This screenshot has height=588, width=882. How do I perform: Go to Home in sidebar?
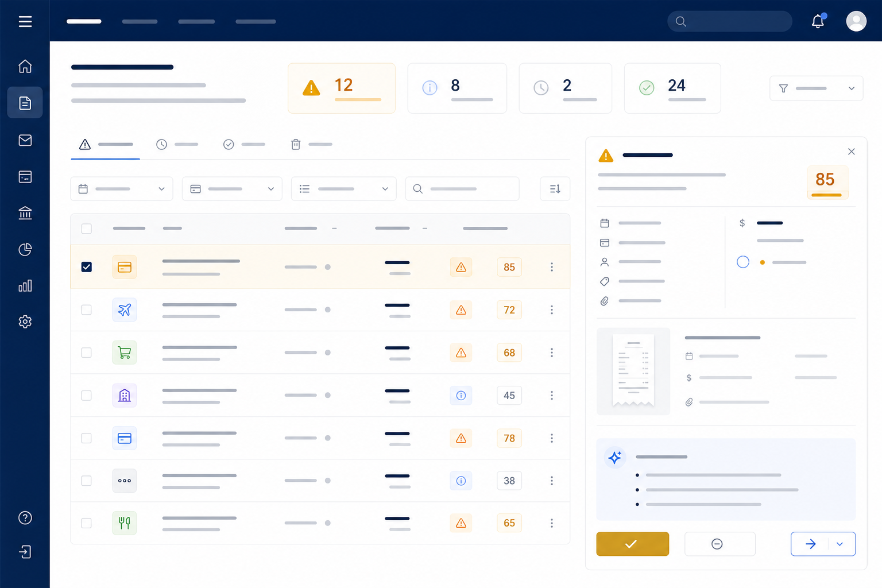click(25, 66)
